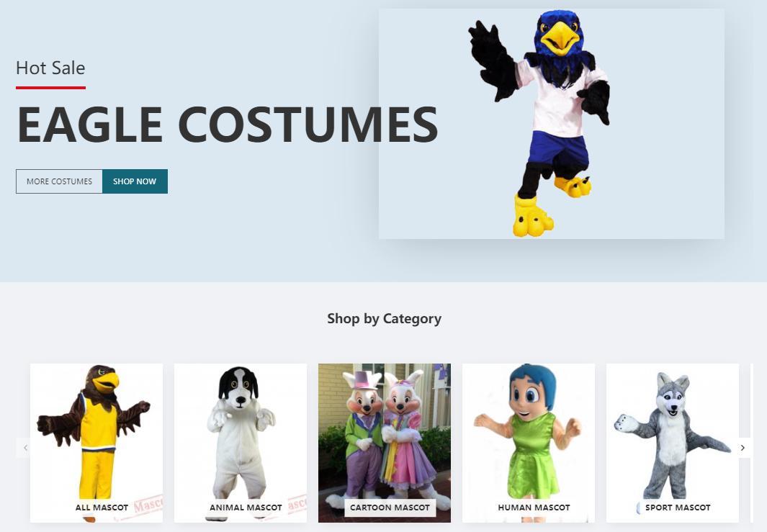View the two Easter bunny mascots photo
Screen dimensions: 767x532
[385, 443]
